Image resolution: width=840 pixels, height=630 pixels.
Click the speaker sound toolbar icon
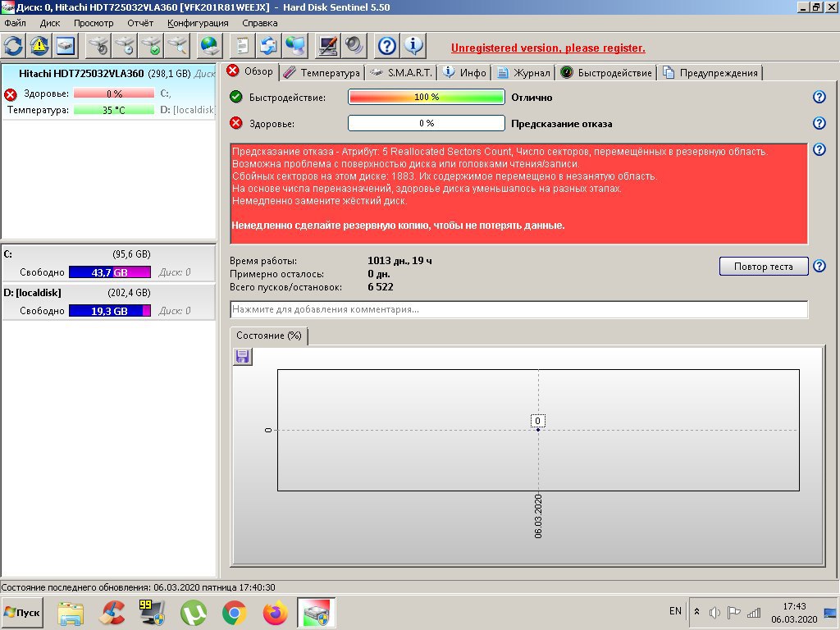click(x=354, y=46)
